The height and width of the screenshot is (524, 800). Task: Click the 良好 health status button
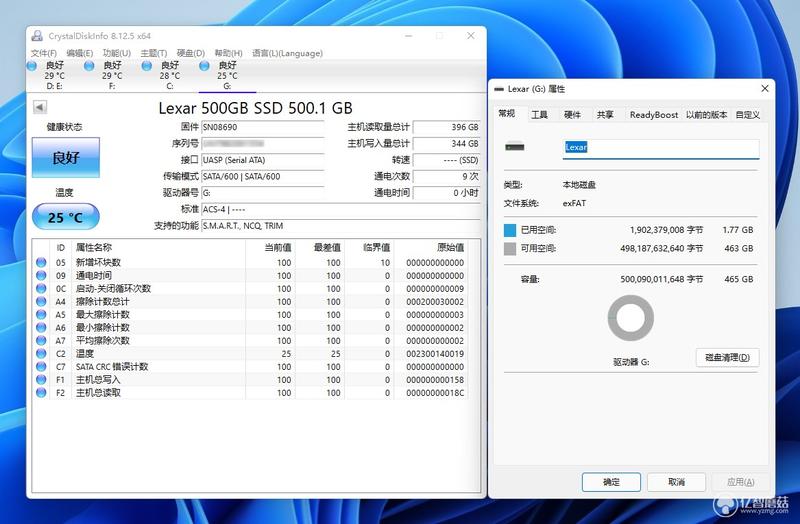pos(66,158)
